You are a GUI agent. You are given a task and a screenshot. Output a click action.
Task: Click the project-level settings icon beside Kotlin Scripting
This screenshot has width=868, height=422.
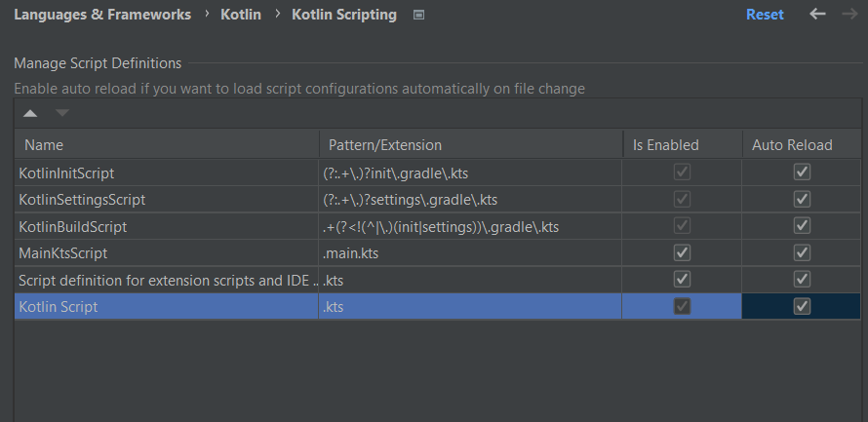pos(418,16)
